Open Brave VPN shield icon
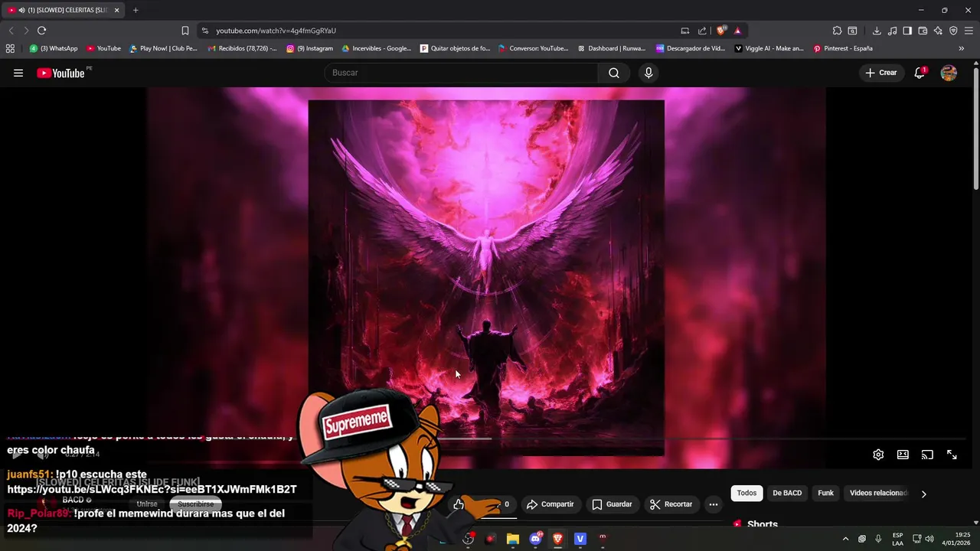980x551 pixels. tap(953, 31)
